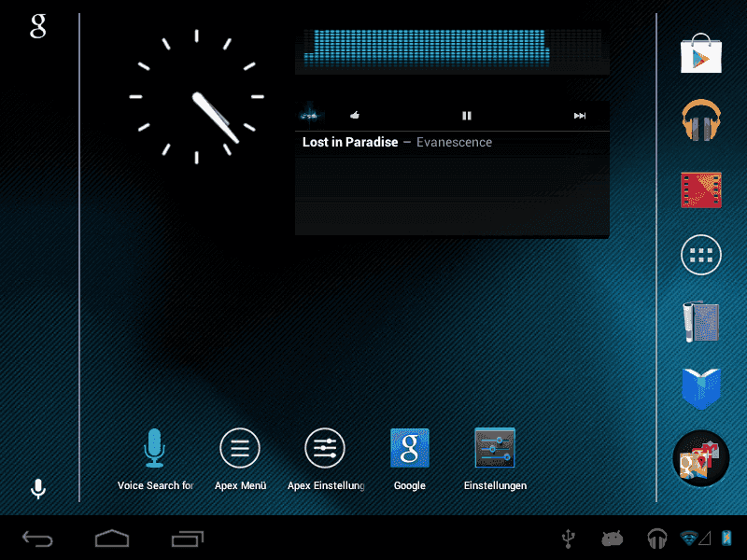Pause the currently playing song
Viewport: 747px width, 560px height.
coord(466,116)
